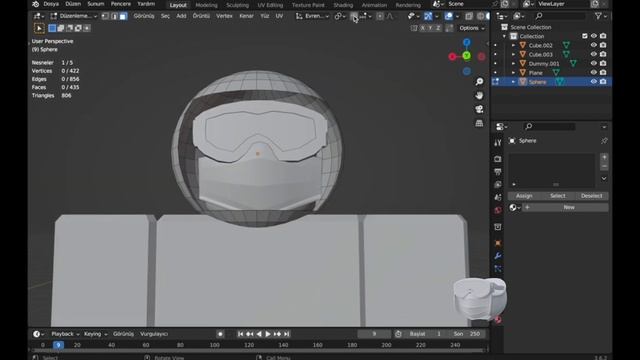Open the Vertex menu in viewport header
Screen dimensions: 640x360
[x=224, y=16]
